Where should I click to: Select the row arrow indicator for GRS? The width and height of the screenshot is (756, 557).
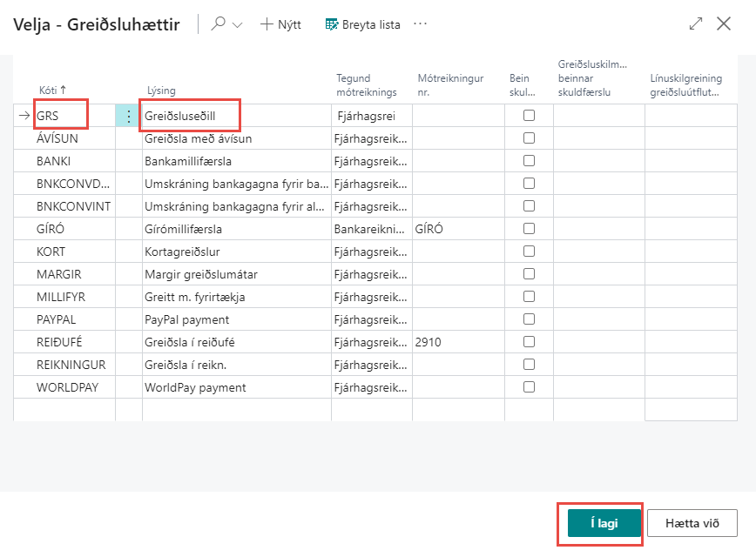[x=24, y=115]
